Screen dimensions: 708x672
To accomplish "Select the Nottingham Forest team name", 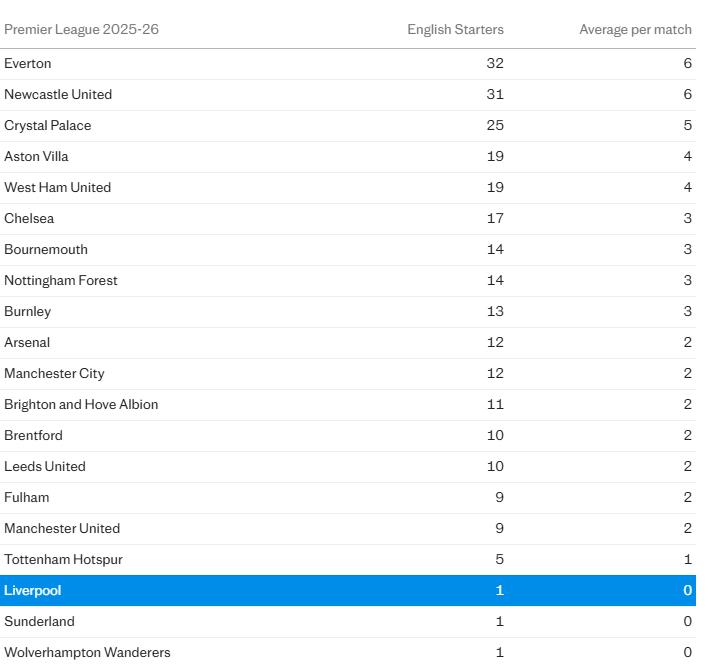I will (x=61, y=280).
